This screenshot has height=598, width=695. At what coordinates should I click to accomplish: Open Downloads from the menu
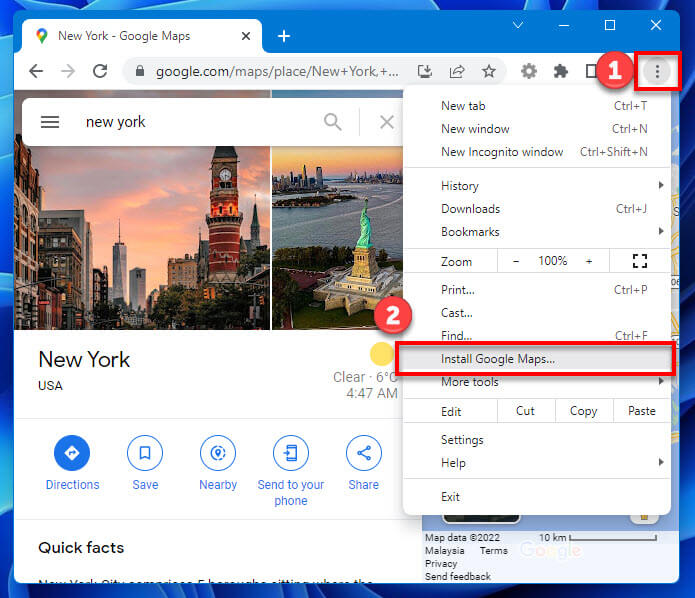click(x=537, y=208)
